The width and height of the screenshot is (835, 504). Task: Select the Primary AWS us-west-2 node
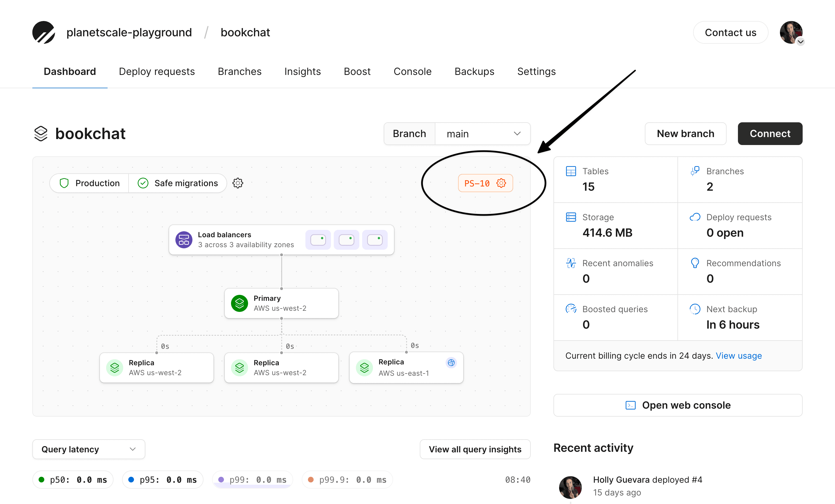[281, 303]
